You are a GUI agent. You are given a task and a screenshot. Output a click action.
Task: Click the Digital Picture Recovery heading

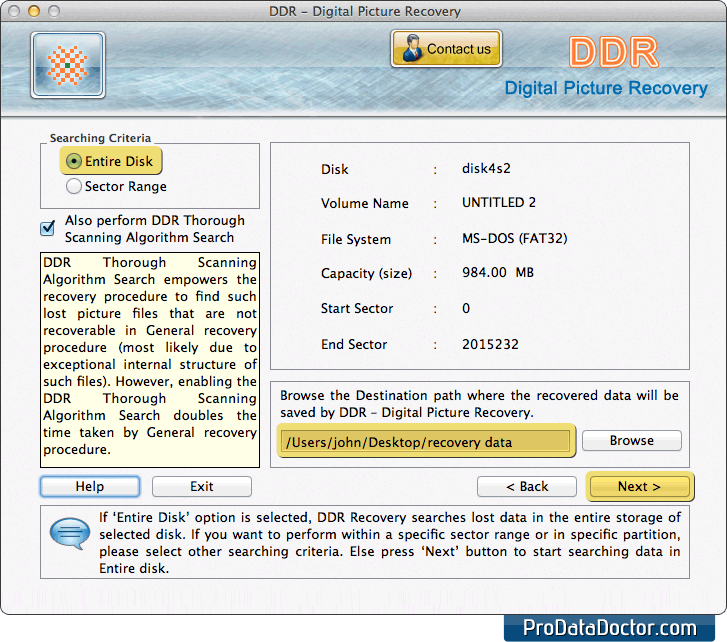(606, 88)
